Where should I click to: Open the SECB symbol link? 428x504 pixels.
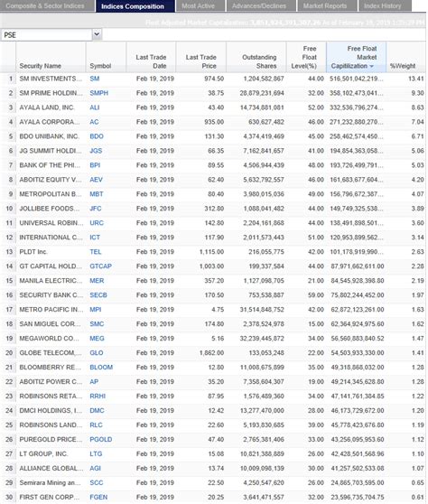98,295
